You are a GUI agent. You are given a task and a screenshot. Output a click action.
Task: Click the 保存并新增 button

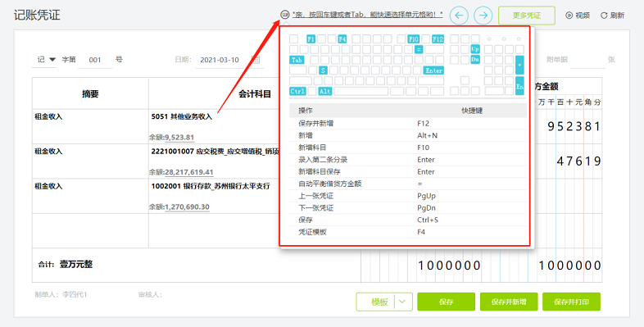pos(509,302)
